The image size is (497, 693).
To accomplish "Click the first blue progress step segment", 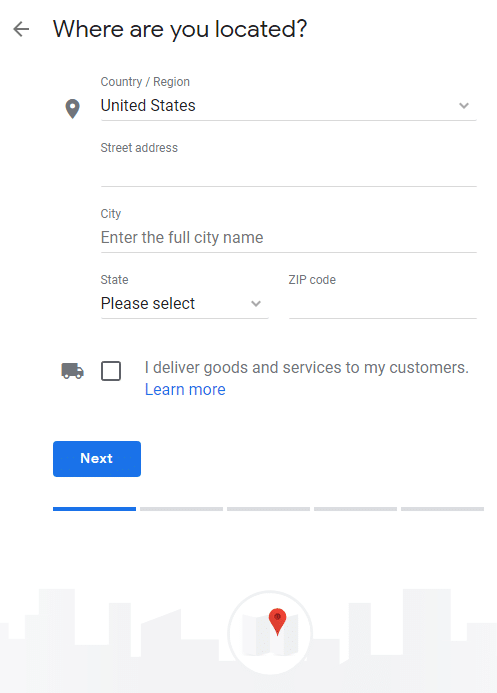I will 94,509.
